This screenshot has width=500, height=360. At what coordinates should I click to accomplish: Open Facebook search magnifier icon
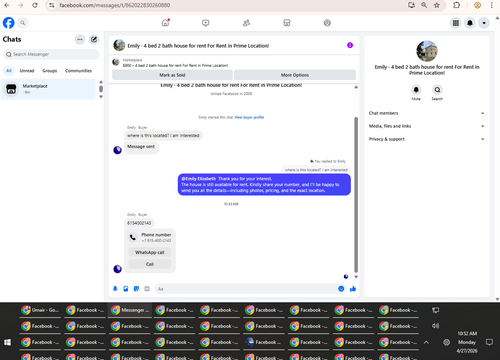(23, 23)
